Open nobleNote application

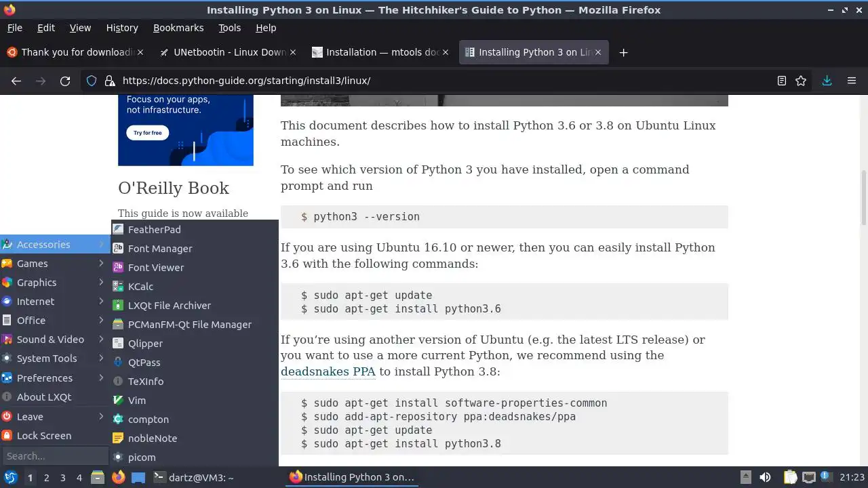coord(195,438)
